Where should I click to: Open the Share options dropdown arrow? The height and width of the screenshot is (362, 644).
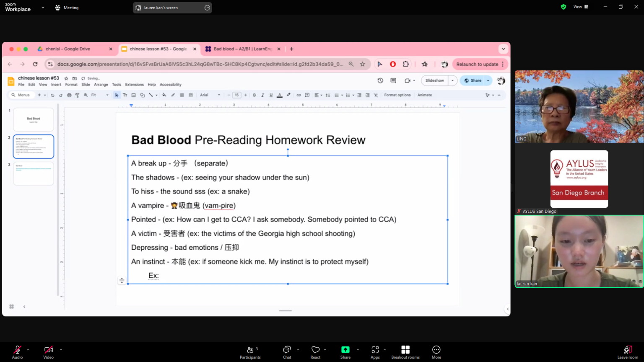[x=488, y=80]
